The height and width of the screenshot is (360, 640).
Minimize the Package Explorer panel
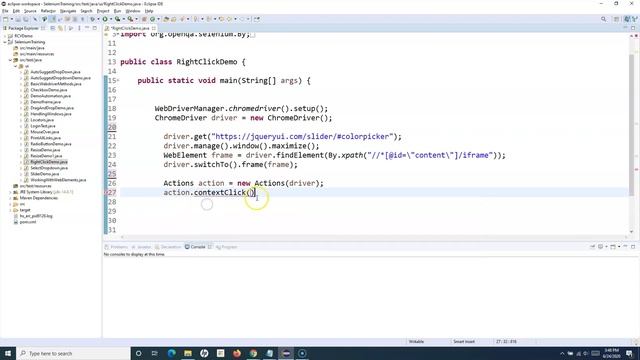pyautogui.click(x=87, y=28)
